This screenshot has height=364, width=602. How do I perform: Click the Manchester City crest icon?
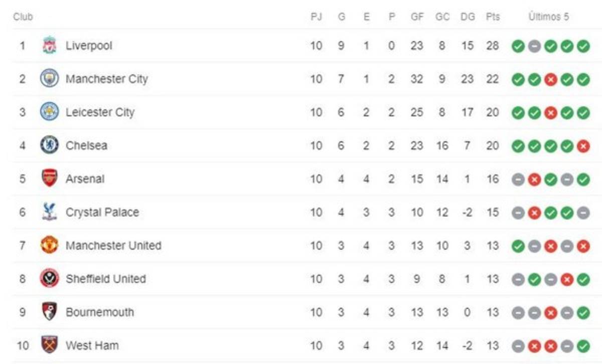point(49,79)
